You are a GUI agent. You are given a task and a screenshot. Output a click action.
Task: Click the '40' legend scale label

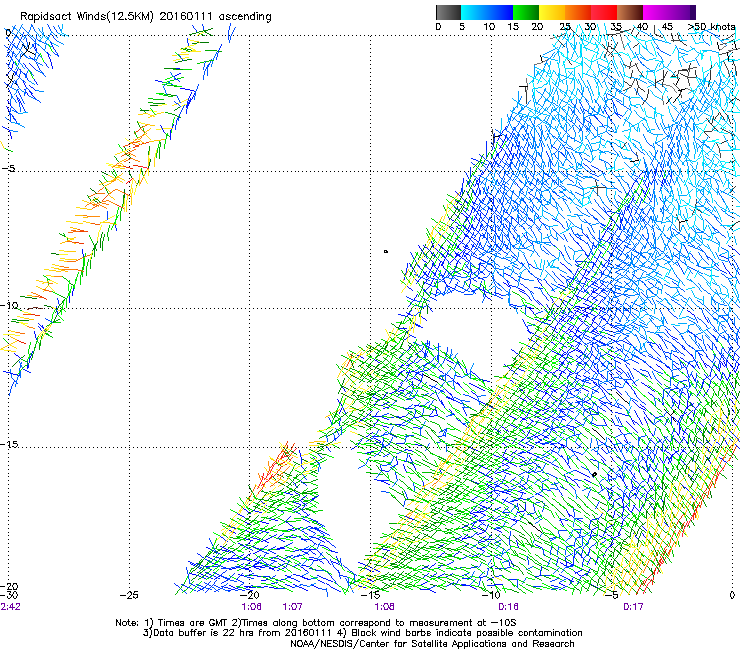[642, 27]
